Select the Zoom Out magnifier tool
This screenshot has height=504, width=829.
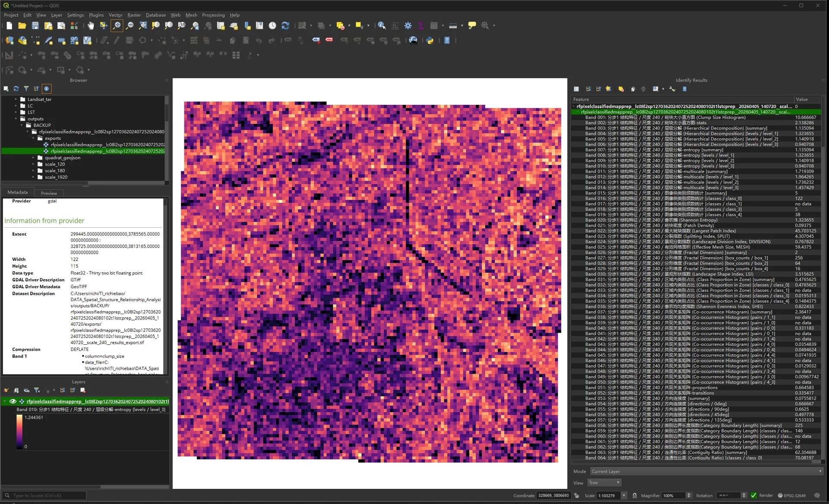[x=130, y=26]
